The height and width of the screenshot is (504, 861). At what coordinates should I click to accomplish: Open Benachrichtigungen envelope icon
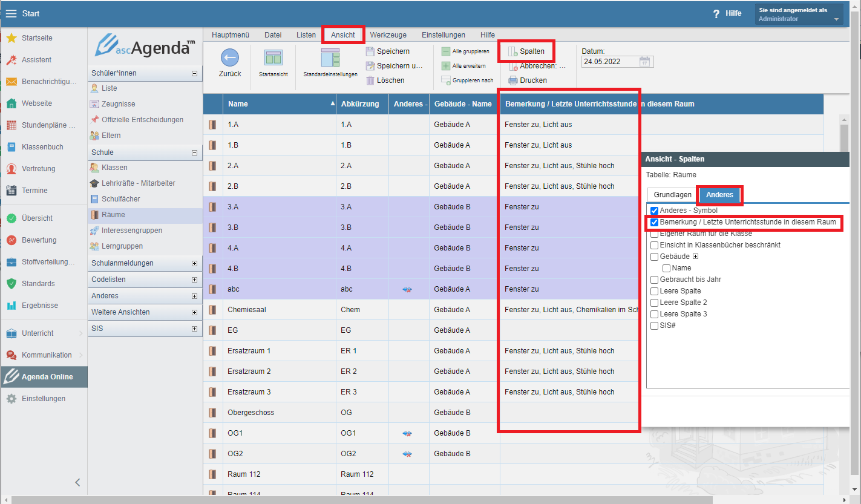11,82
